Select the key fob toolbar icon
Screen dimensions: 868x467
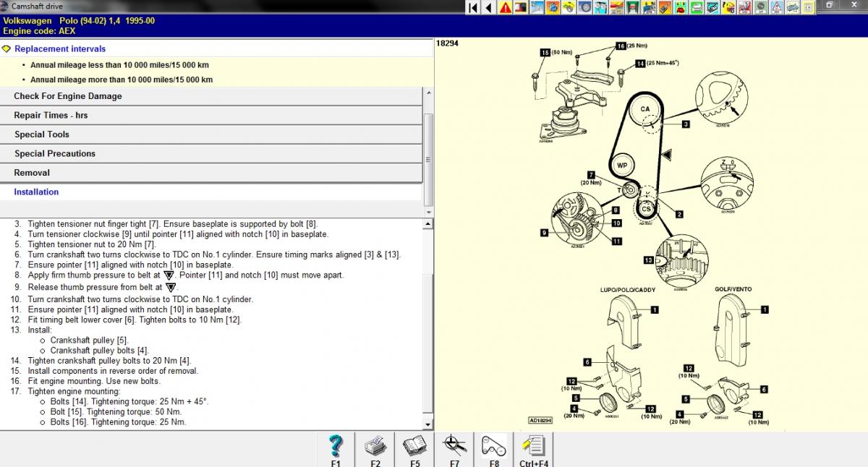(x=664, y=7)
